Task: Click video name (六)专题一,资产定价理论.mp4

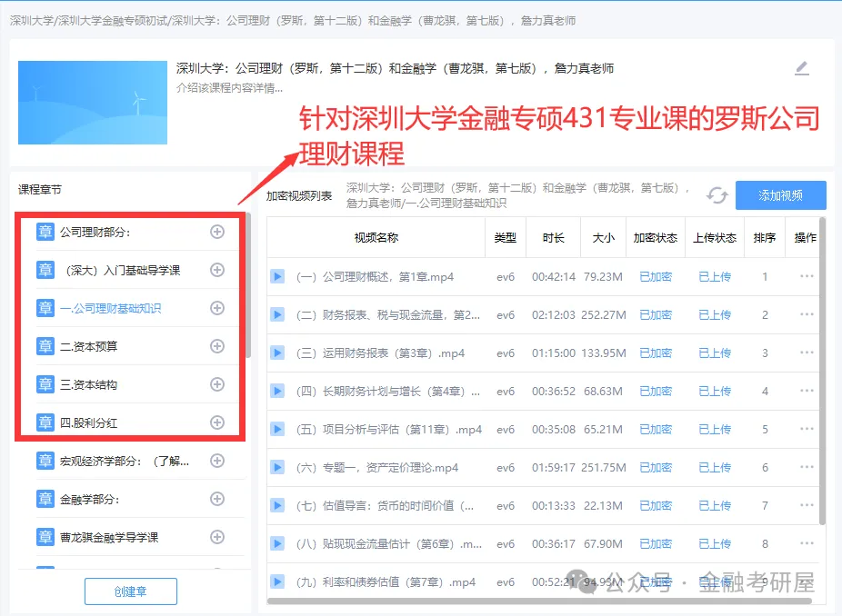Action: pos(377,467)
